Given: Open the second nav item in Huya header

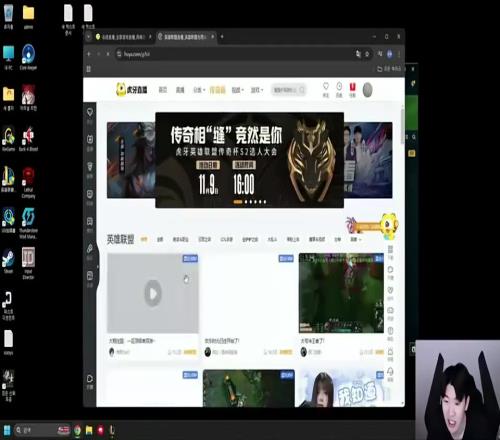Looking at the screenshot, I should pos(180,90).
